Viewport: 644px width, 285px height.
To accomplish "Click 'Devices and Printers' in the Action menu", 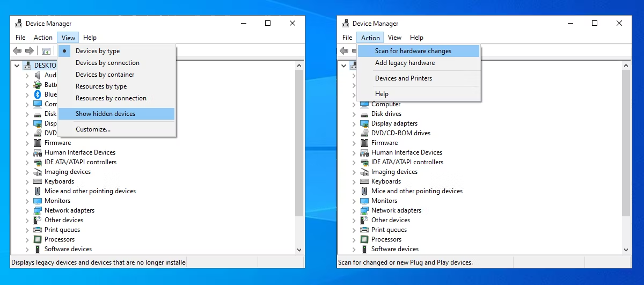I will 403,78.
